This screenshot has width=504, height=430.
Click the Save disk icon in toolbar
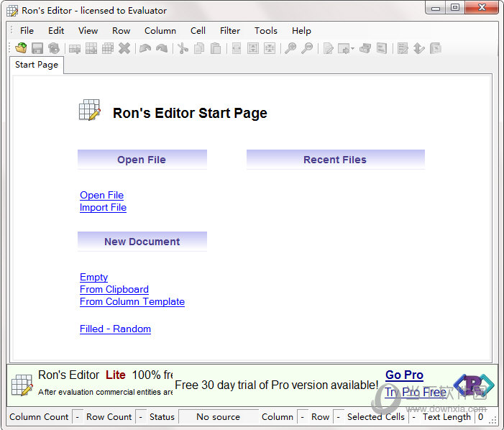pyautogui.click(x=37, y=48)
